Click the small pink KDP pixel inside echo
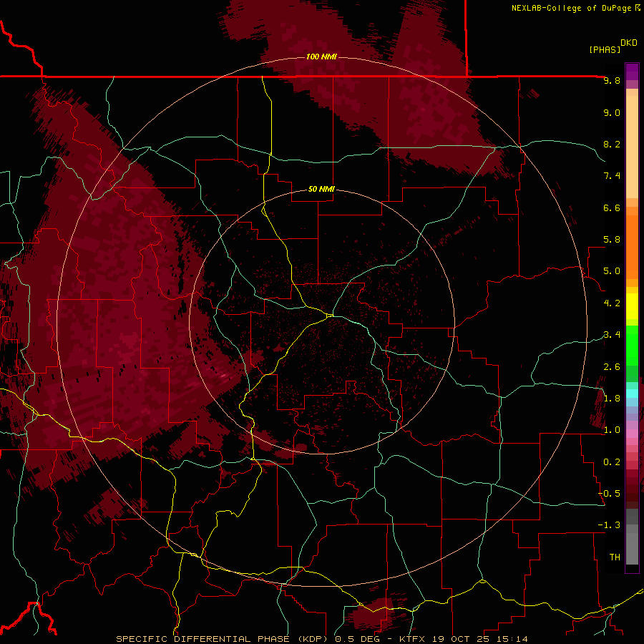The width and height of the screenshot is (644, 644). [223, 375]
